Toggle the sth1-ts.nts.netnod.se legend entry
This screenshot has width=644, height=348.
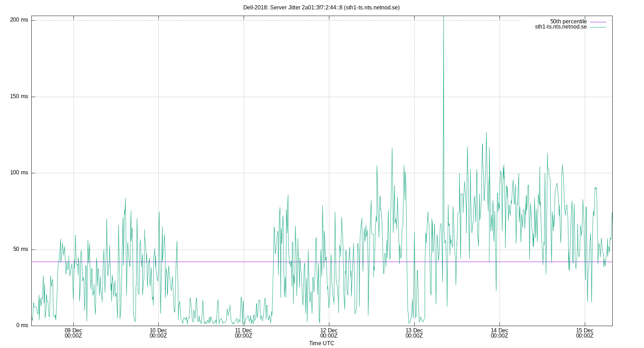pos(560,26)
